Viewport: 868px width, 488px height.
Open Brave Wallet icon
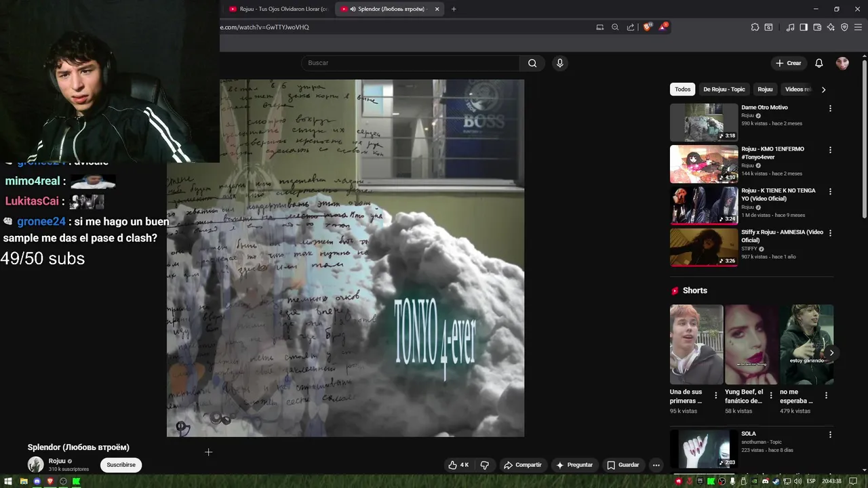tap(817, 27)
